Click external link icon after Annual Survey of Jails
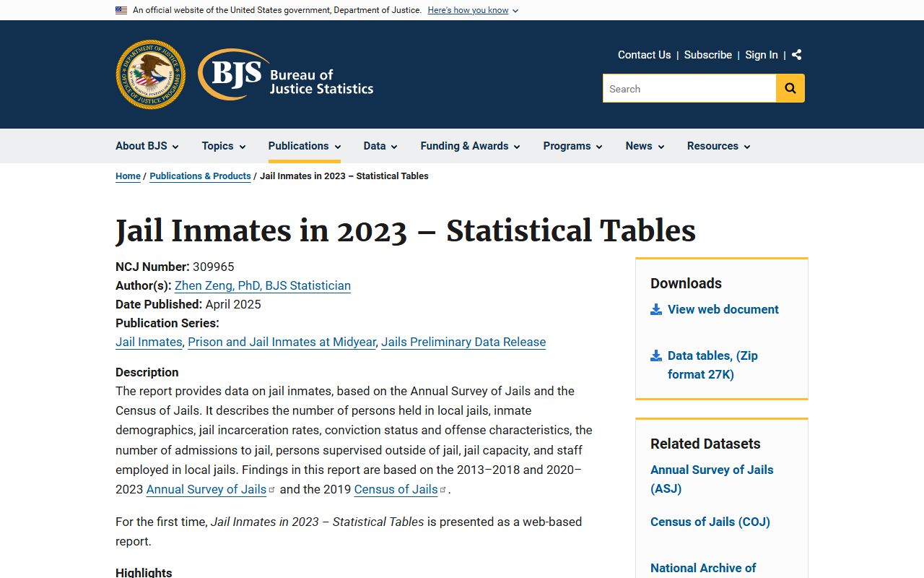 coord(272,489)
